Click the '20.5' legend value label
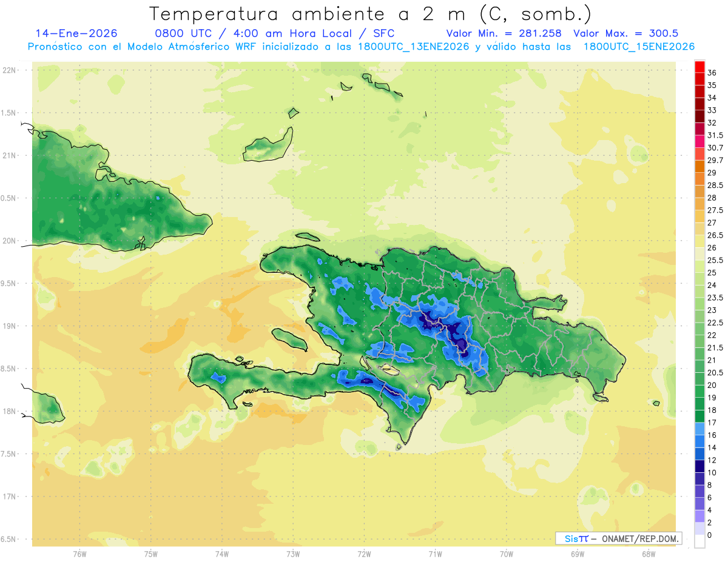Screen dimensions: 728x562 (x=715, y=372)
